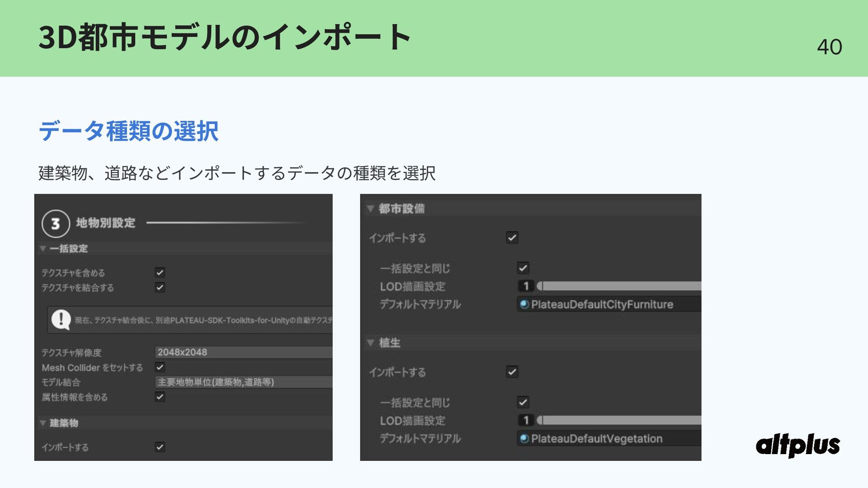Viewport: 868px width, 488px height.
Task: Click the PlateauDefaultCityFurniture material sphere icon
Action: pyautogui.click(x=524, y=305)
